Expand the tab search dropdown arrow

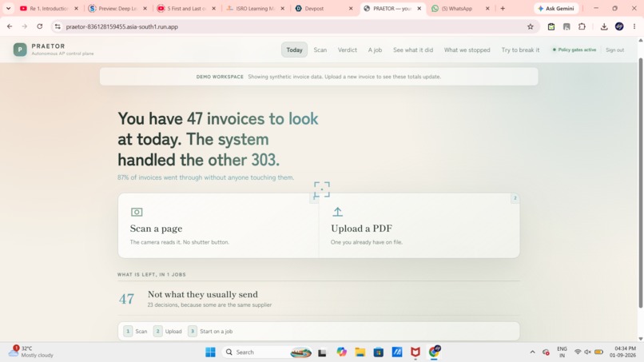[x=8, y=8]
